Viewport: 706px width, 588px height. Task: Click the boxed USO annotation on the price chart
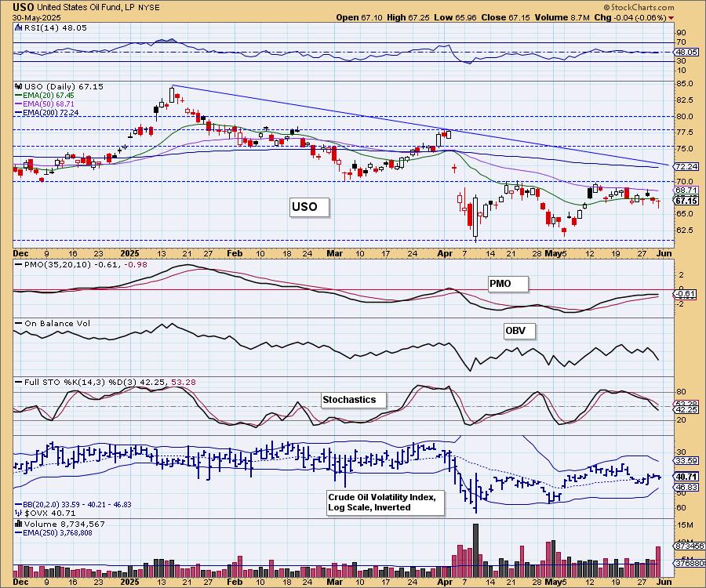pos(309,207)
